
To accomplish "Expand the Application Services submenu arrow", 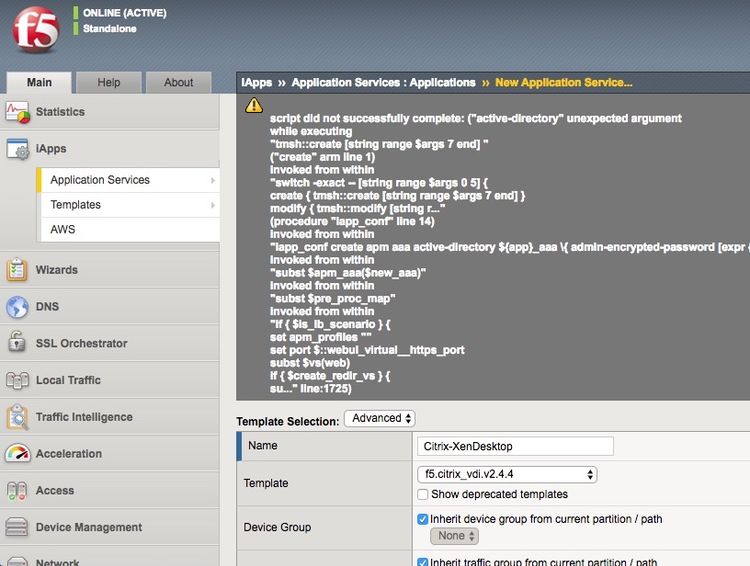I will coord(213,180).
